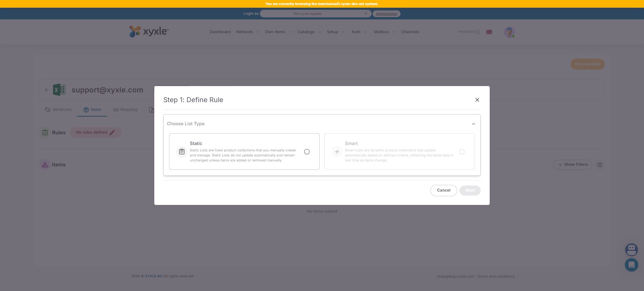The image size is (644, 291).
Task: Open the chat bubble widget
Action: tap(631, 265)
